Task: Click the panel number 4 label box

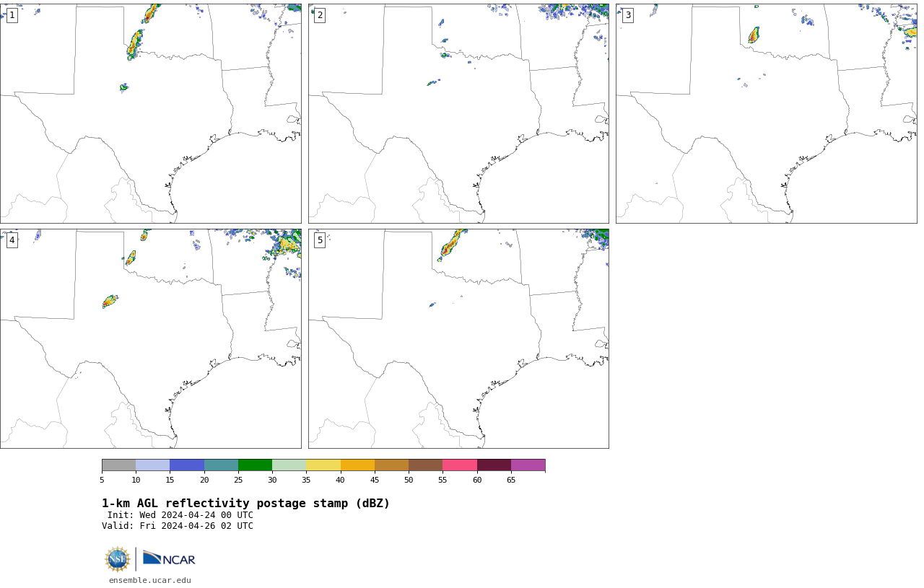Action: tap(12, 240)
